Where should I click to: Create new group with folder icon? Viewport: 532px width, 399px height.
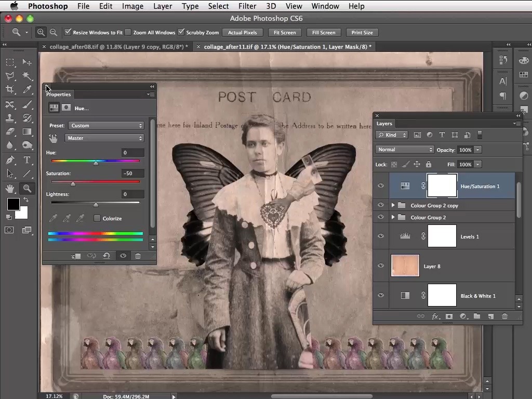pos(476,316)
